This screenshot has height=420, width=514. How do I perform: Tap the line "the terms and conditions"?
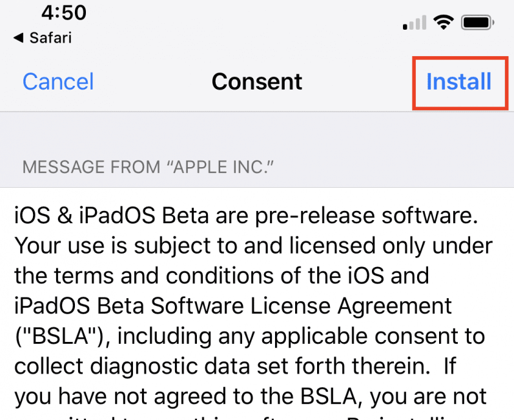pos(221,276)
